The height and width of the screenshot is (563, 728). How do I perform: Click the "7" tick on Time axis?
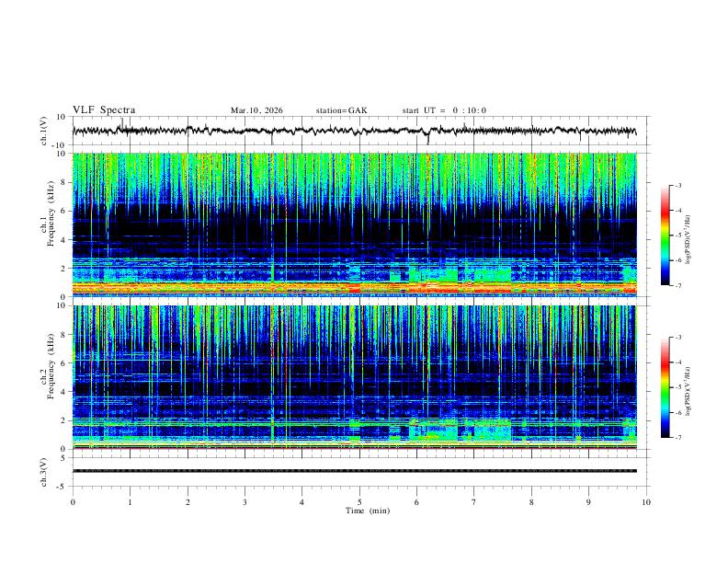(473, 502)
